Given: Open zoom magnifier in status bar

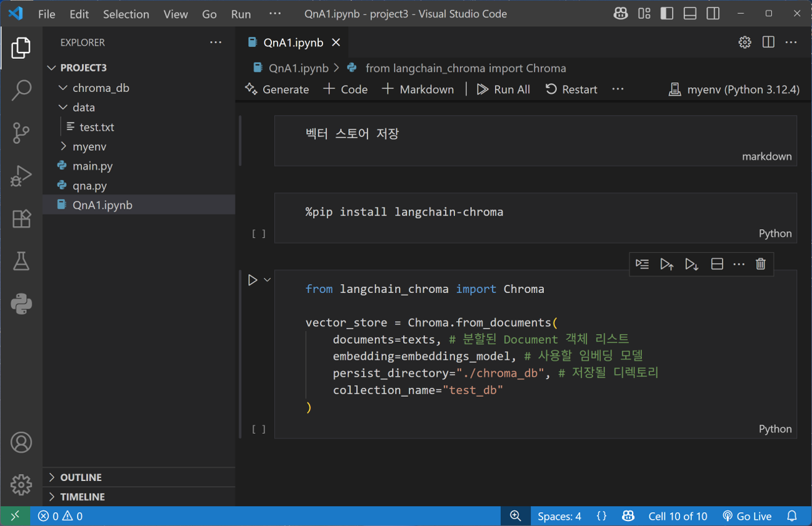Looking at the screenshot, I should pos(516,516).
